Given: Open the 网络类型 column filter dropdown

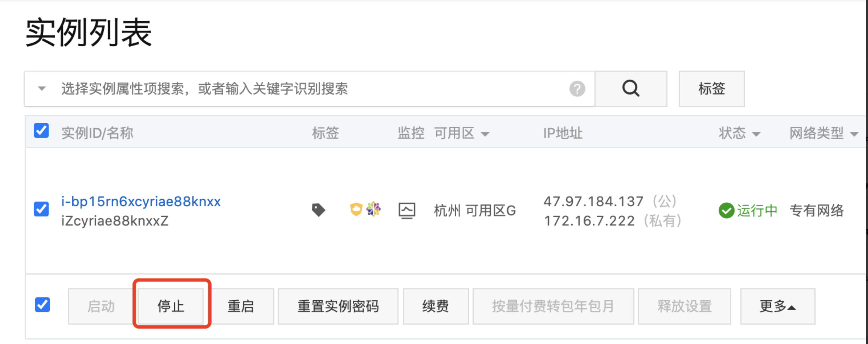Looking at the screenshot, I should click(854, 134).
